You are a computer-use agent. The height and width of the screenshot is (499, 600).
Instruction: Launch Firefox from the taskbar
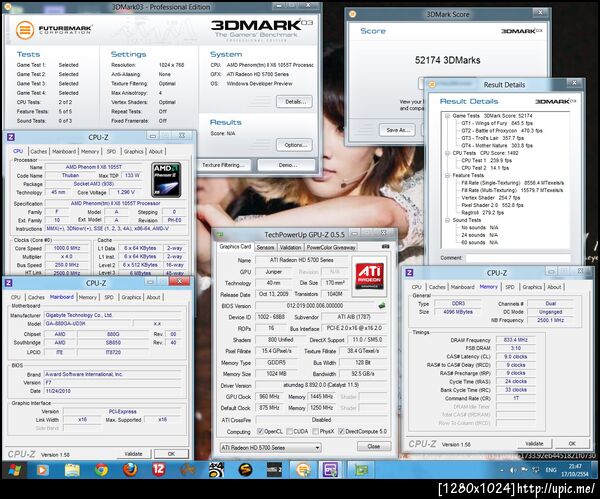[130, 470]
